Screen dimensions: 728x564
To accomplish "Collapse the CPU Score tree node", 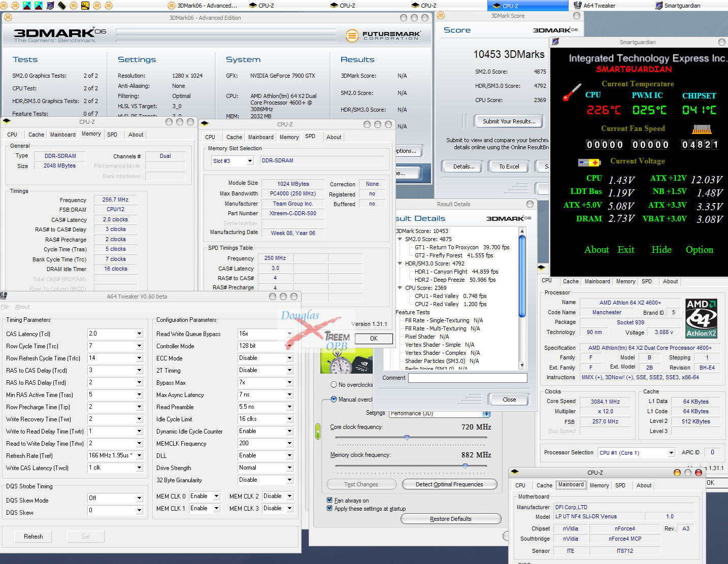I will point(400,288).
